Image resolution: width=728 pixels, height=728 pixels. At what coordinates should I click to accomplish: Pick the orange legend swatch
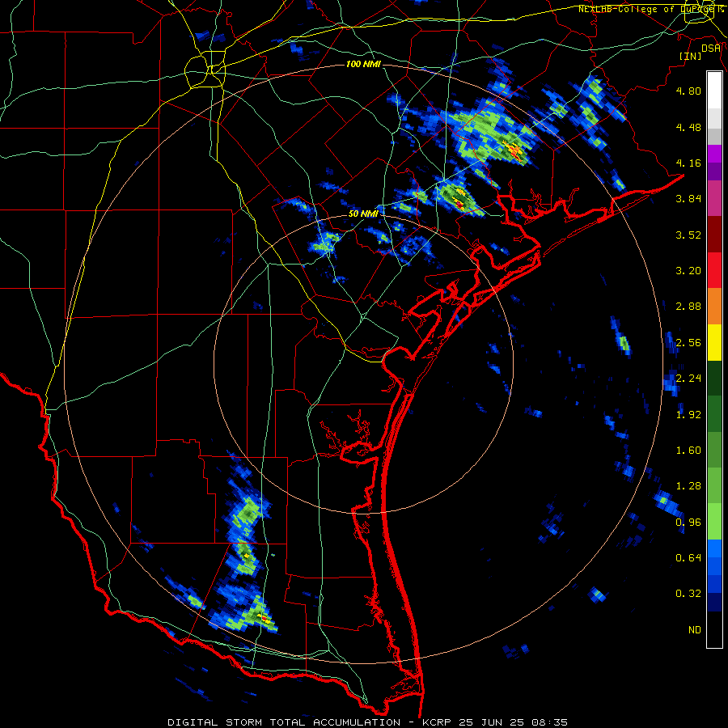[714, 307]
